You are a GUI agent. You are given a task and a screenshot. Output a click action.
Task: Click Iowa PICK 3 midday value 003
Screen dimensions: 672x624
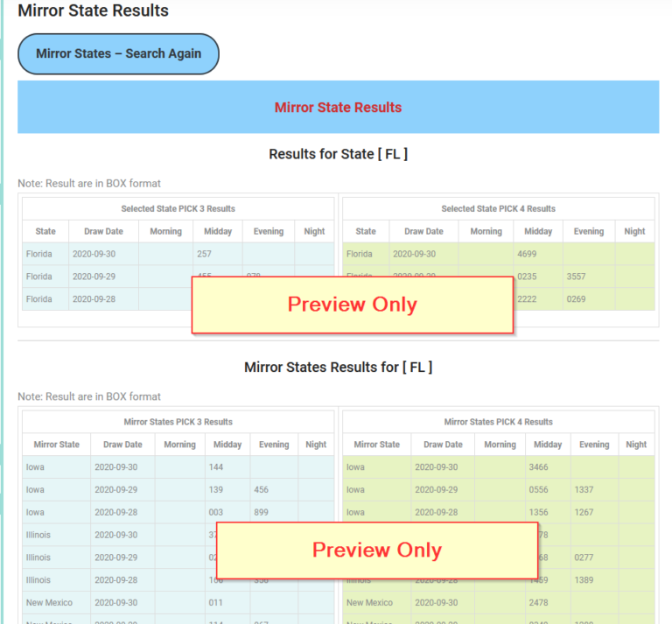click(216, 513)
